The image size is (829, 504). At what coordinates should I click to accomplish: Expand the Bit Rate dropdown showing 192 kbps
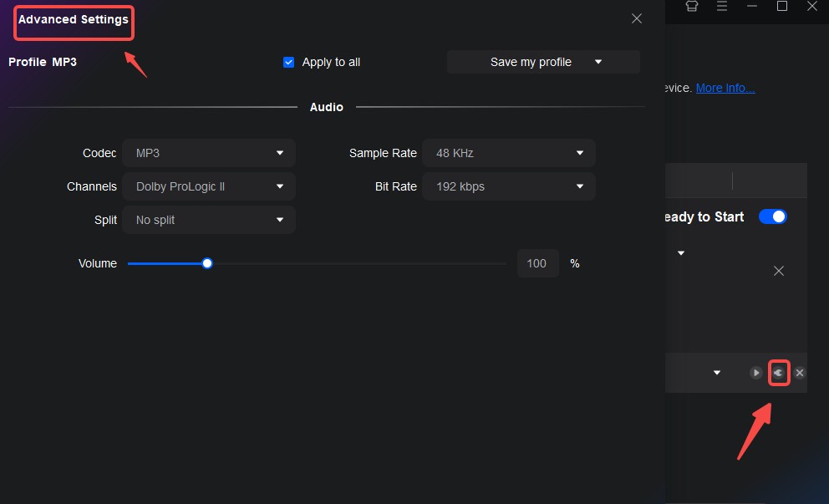[508, 186]
